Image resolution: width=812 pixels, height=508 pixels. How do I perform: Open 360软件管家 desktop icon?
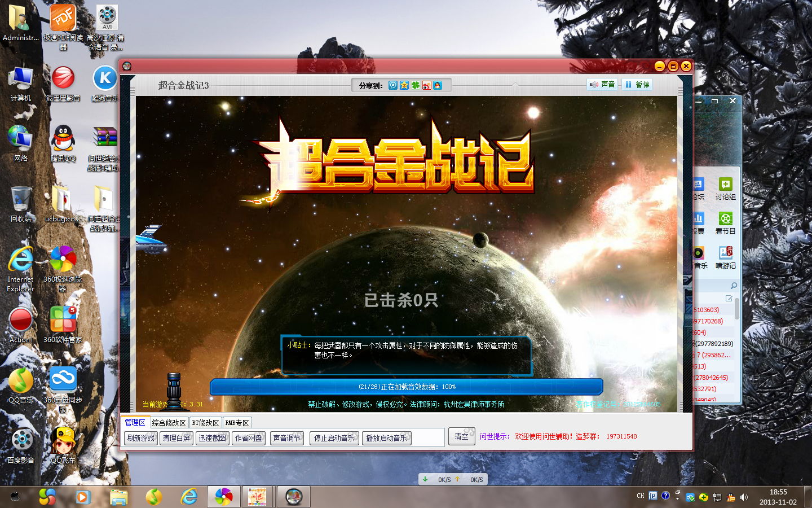coord(63,326)
